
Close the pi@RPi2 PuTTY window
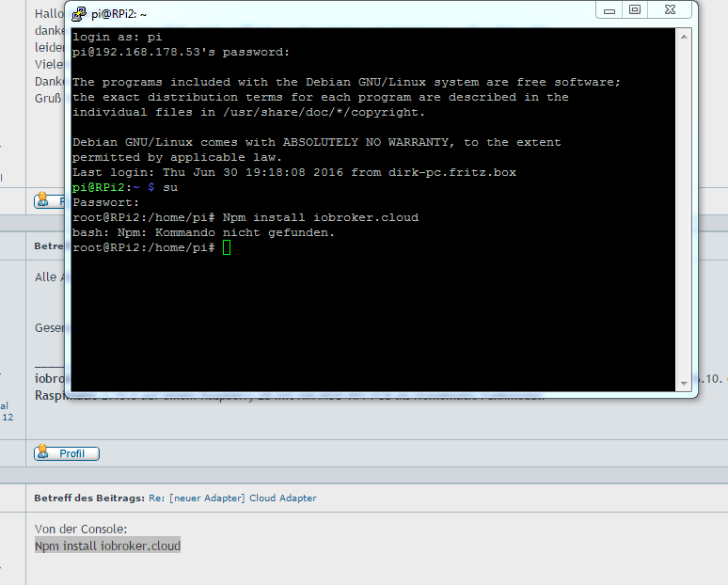point(670,9)
